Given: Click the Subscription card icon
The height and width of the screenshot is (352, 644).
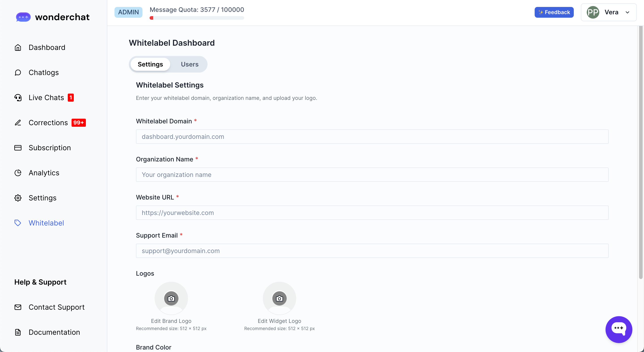Looking at the screenshot, I should [x=18, y=148].
